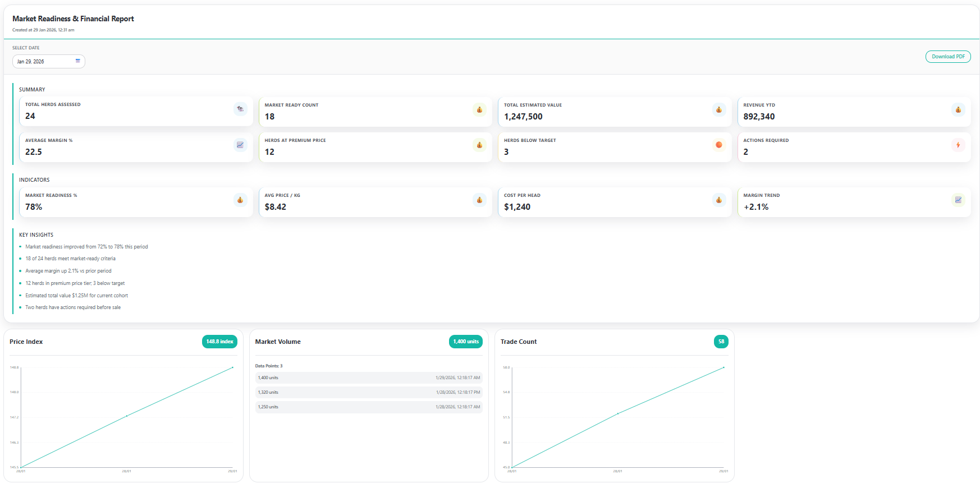Click the 148.8 index badge
Viewport: 980px width, 488px height.
coord(219,342)
